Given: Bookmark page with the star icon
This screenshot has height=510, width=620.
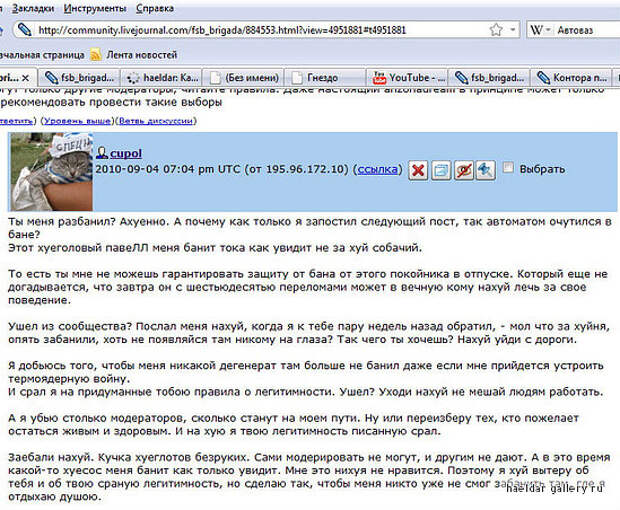Looking at the screenshot, I should [496, 30].
